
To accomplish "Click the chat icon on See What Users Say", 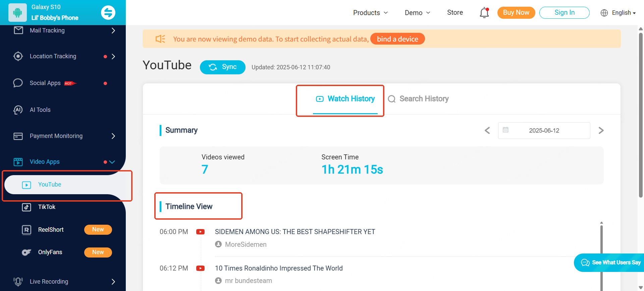I will click(x=585, y=263).
